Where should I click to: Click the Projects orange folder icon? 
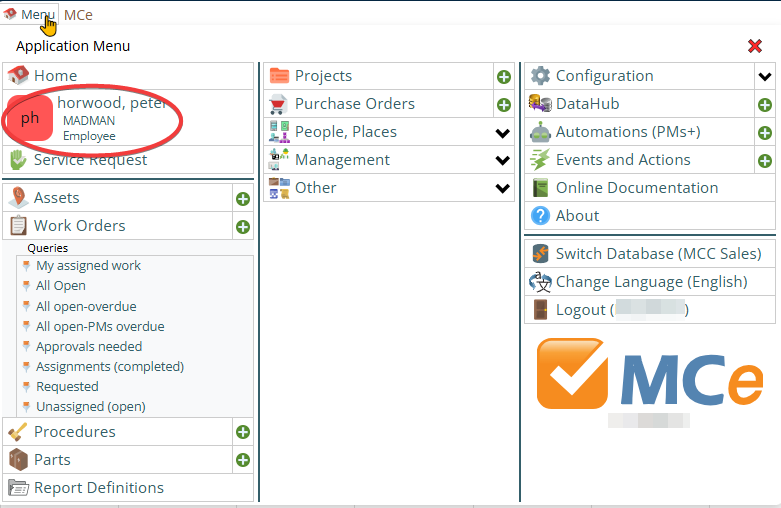pos(279,76)
